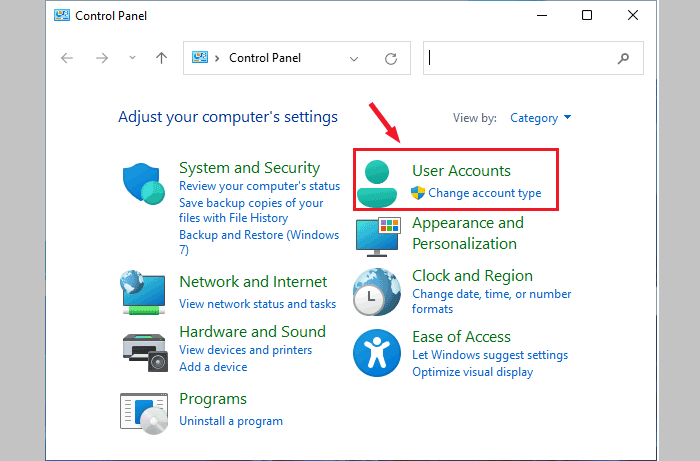Click Change date, time, or number formats
This screenshot has width=700, height=461.
point(492,301)
